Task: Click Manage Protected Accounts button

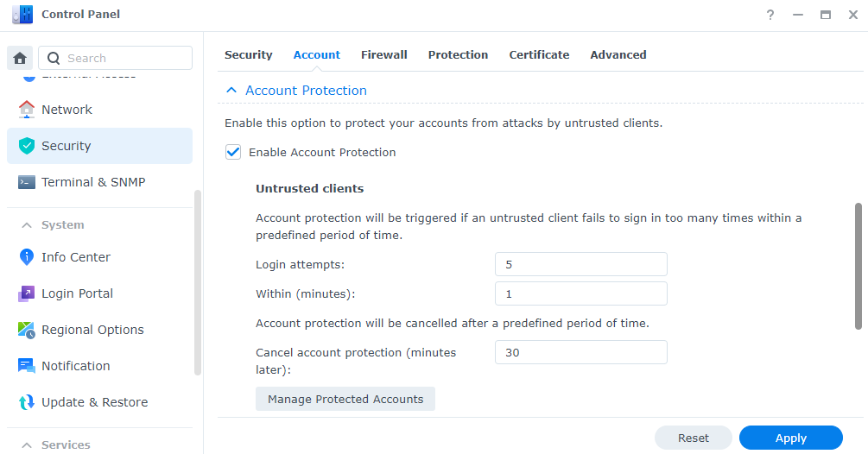Action: 345,400
